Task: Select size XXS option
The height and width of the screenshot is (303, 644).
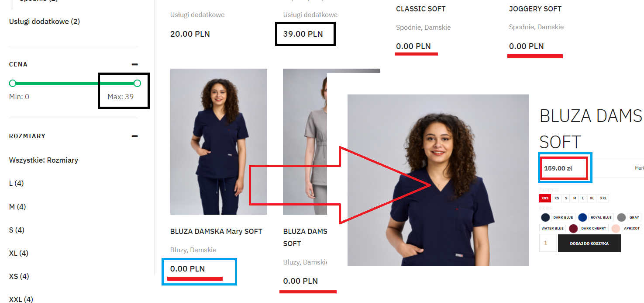Action: [x=545, y=198]
